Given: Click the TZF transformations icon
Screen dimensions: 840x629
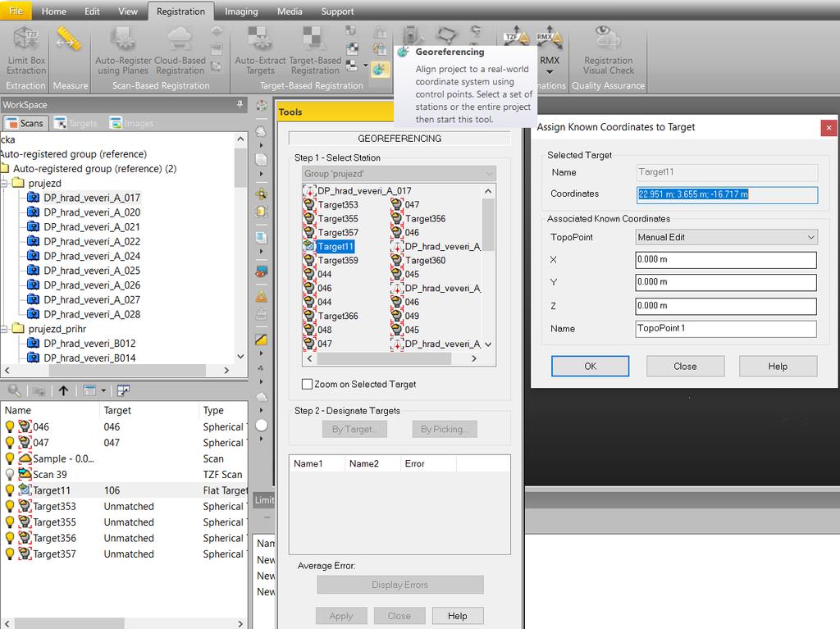Looking at the screenshot, I should pos(516,37).
